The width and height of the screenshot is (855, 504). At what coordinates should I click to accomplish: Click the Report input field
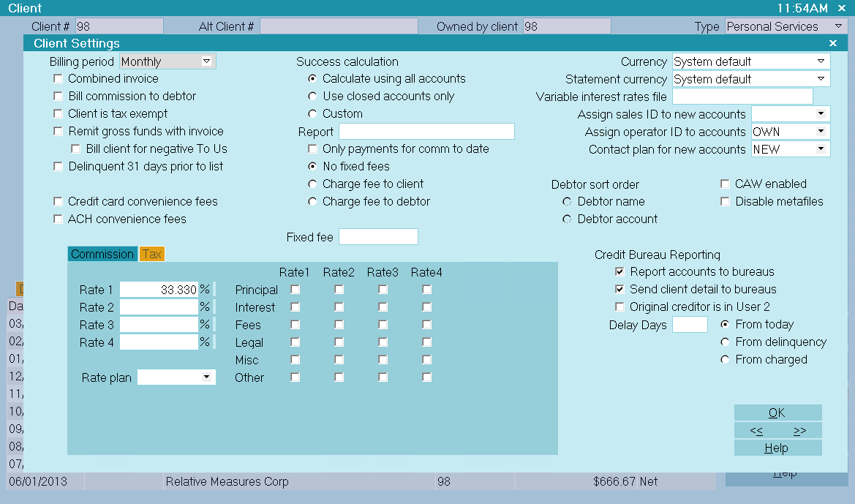click(x=426, y=132)
